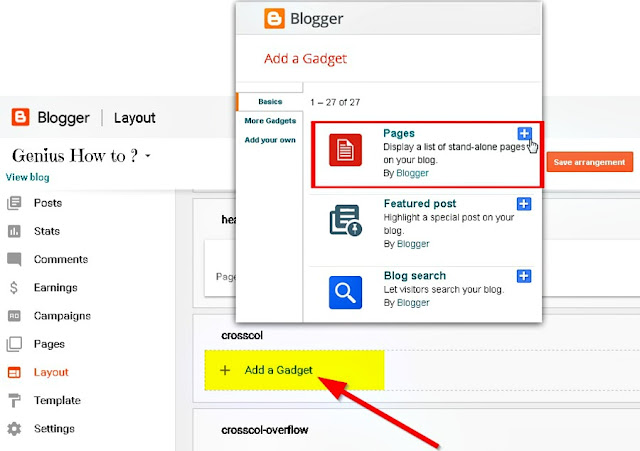Screen dimensions: 640x451
Task: Click the Featured post pinned document icon
Action: click(x=345, y=220)
